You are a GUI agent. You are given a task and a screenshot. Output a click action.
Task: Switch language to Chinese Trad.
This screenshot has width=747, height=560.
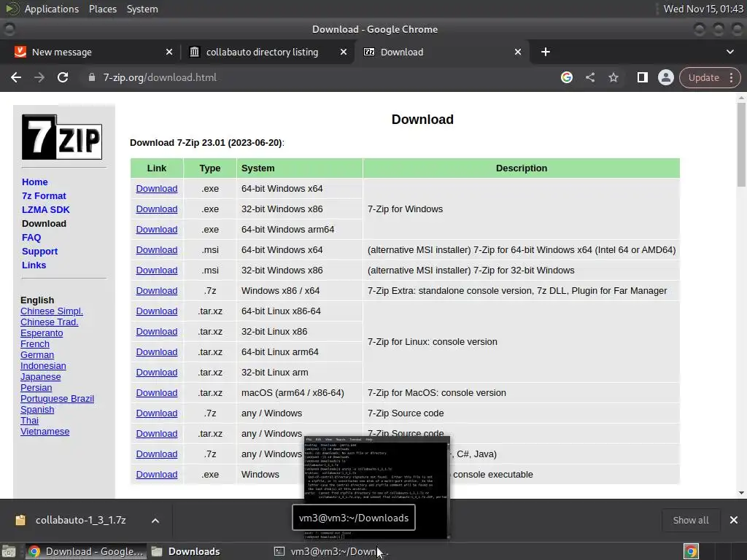49,322
